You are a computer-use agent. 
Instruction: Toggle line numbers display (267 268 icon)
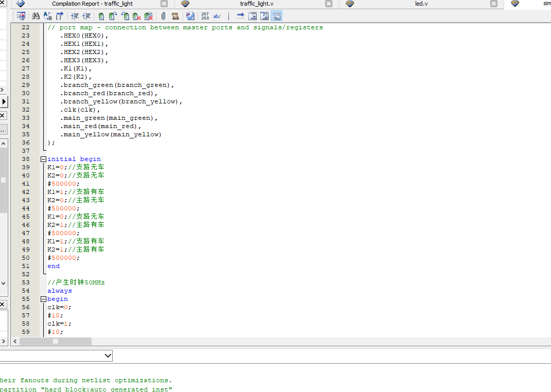205,16
